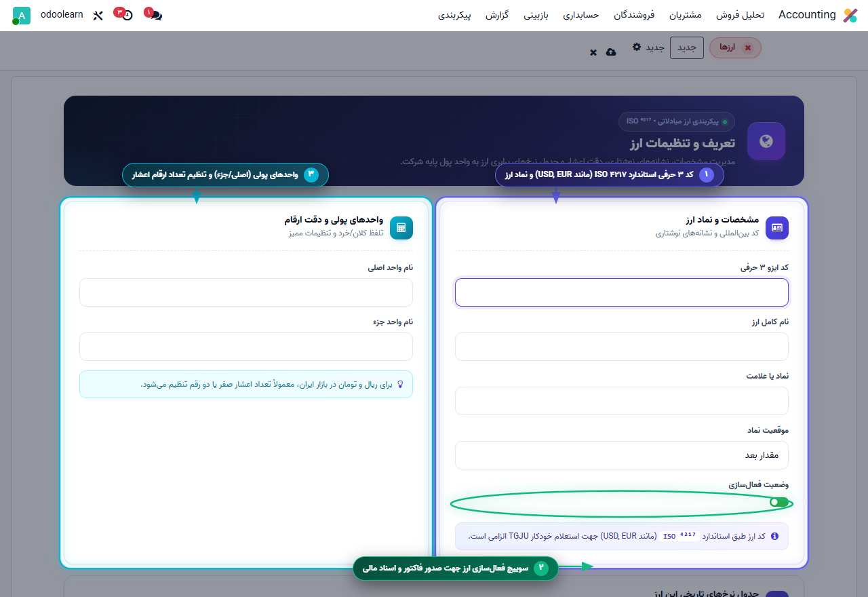The image size is (868, 597).
Task: Click the کد بین‌المللی و نشانه‌های نوشتاری subtitle
Action: (x=707, y=233)
